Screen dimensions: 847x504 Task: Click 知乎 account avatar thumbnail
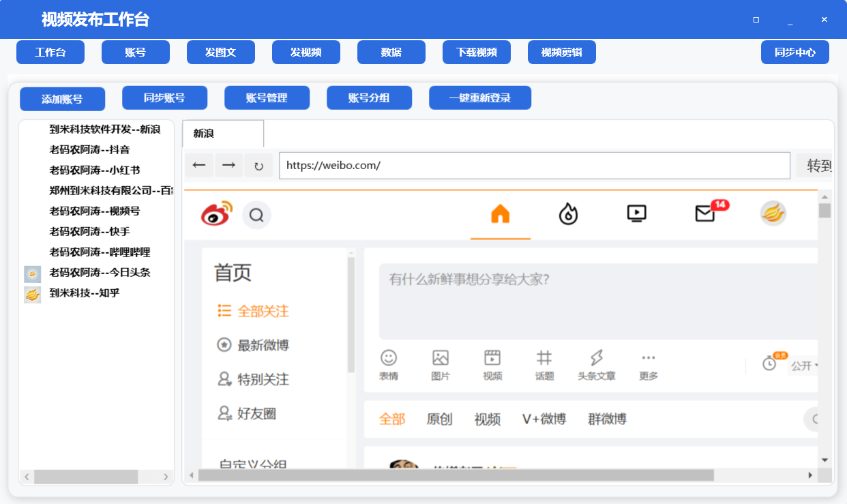tap(32, 295)
